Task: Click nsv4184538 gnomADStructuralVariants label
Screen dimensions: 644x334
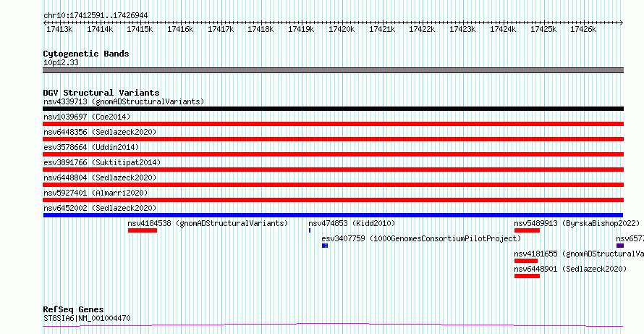Action: tap(208, 223)
